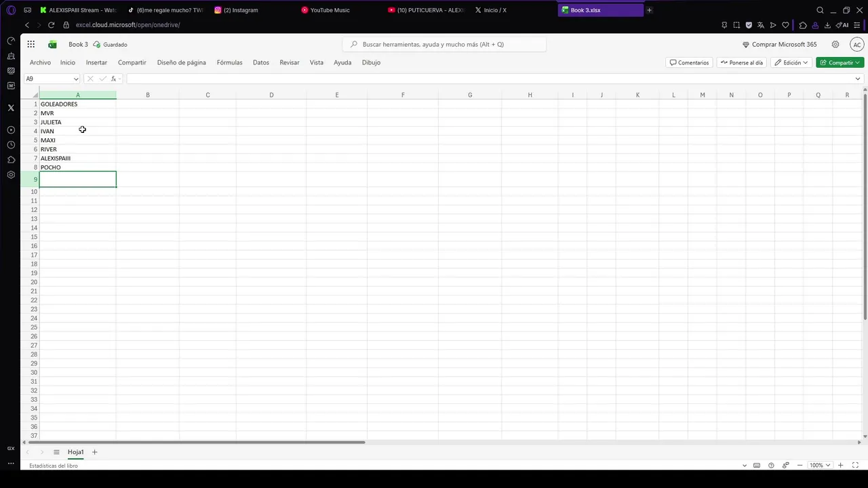The image size is (868, 488).
Task: Click the select all corner triangle
Action: click(x=35, y=96)
